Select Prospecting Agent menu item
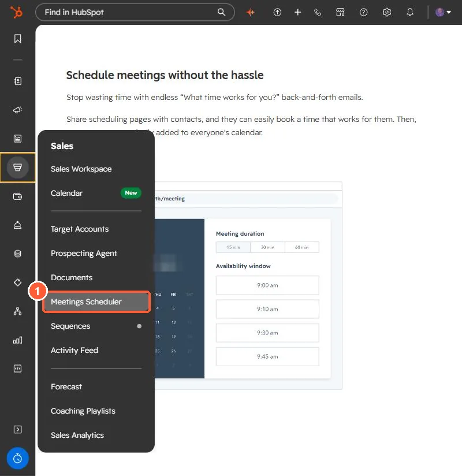 click(84, 253)
